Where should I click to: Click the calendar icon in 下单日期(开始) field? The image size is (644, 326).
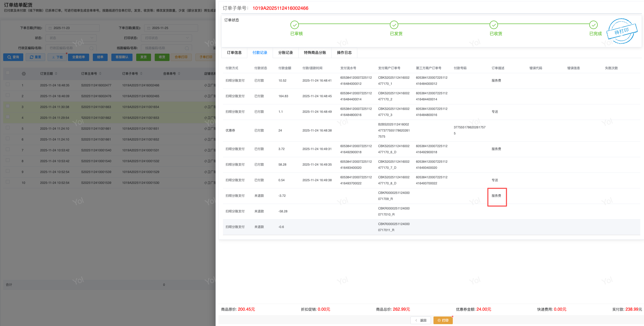click(50, 28)
